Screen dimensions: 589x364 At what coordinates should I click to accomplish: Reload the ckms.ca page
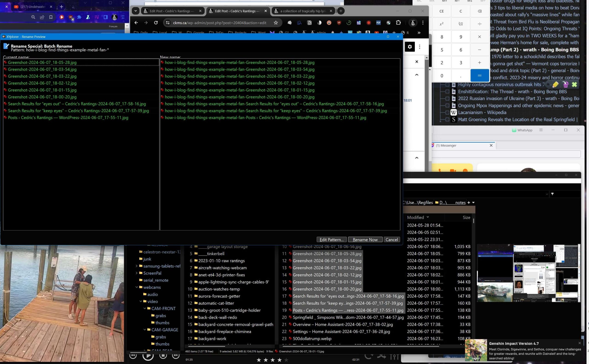coord(156,23)
